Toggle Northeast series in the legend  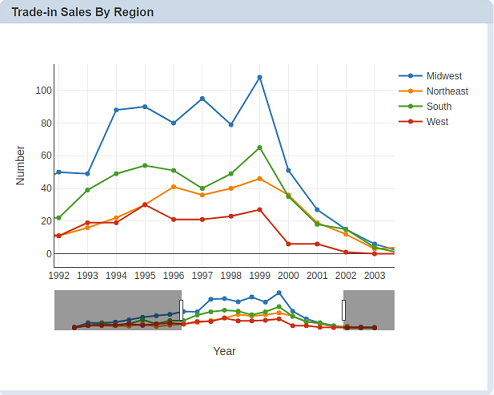433,91
